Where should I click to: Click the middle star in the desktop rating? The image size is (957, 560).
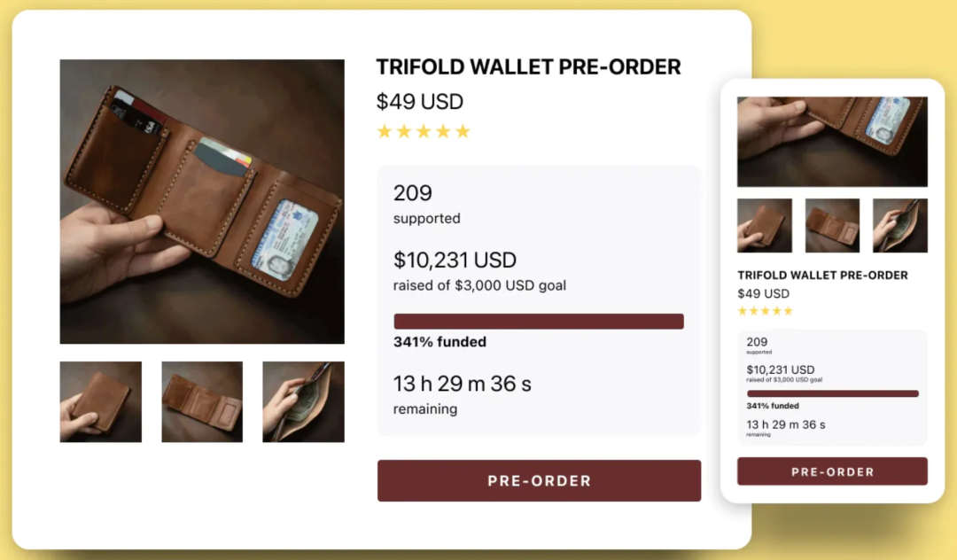(x=424, y=132)
